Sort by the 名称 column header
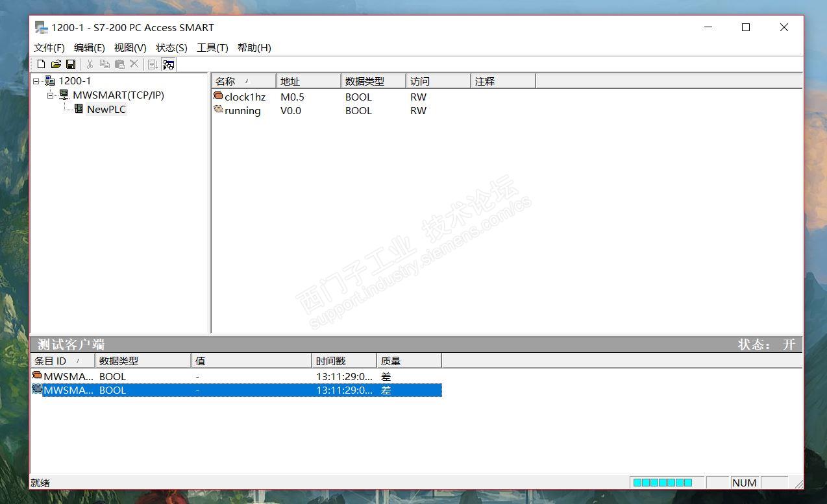Image resolution: width=827 pixels, height=504 pixels. (244, 81)
